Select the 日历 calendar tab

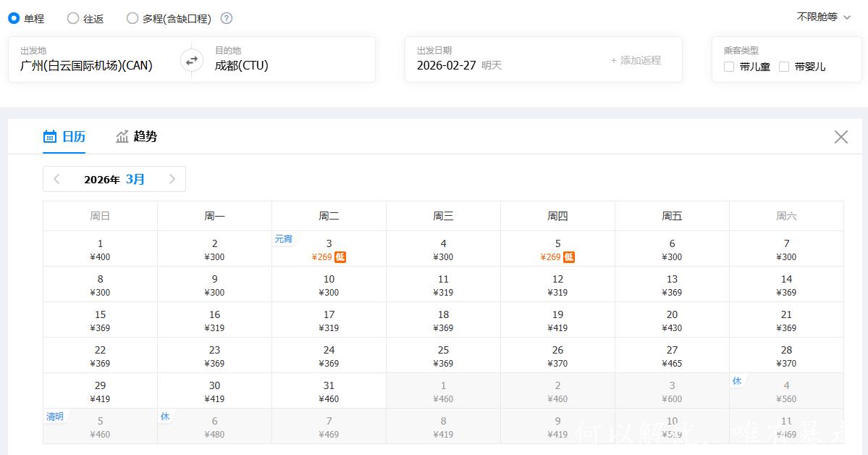(64, 136)
